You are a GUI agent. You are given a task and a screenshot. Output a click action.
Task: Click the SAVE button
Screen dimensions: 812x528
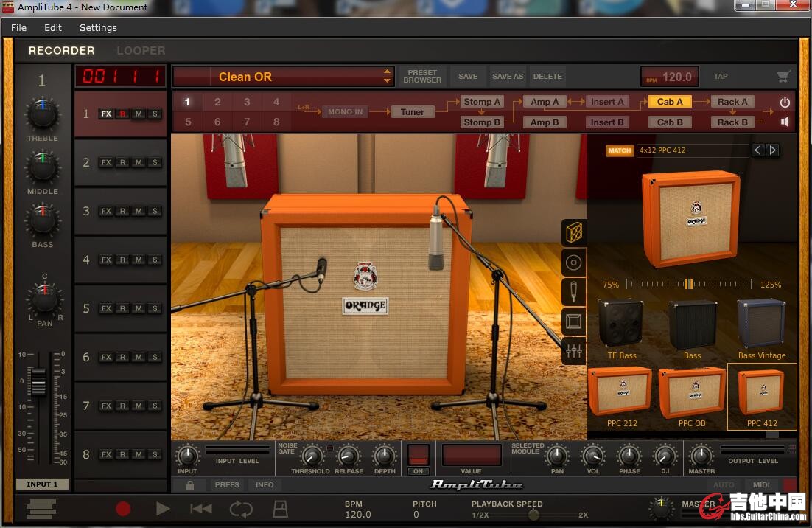[x=468, y=77]
